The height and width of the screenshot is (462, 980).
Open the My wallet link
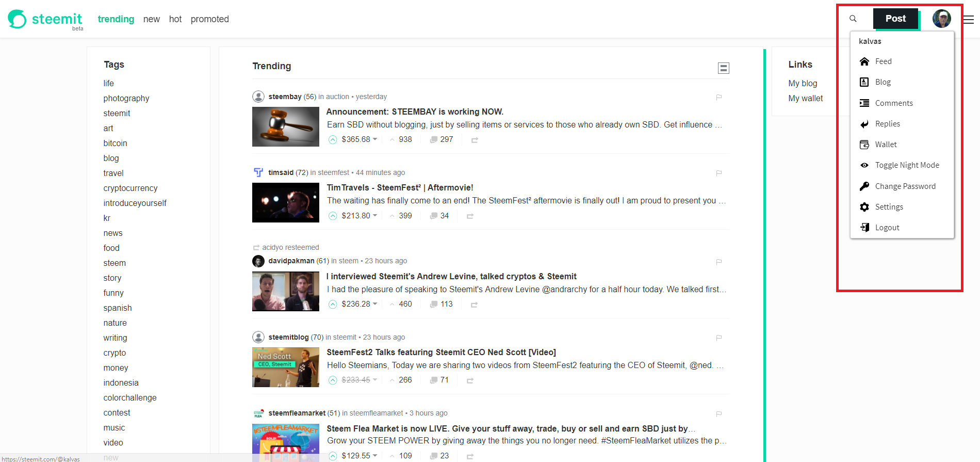[x=806, y=98]
